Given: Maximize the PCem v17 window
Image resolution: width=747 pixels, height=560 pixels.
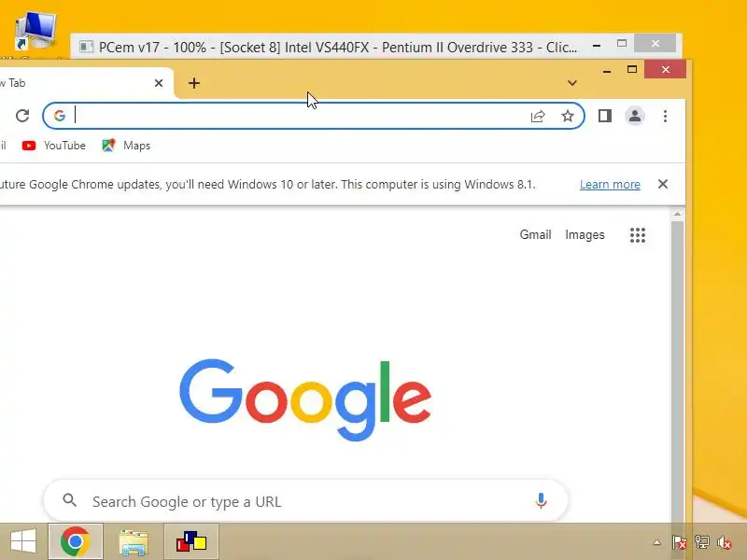Looking at the screenshot, I should [622, 44].
